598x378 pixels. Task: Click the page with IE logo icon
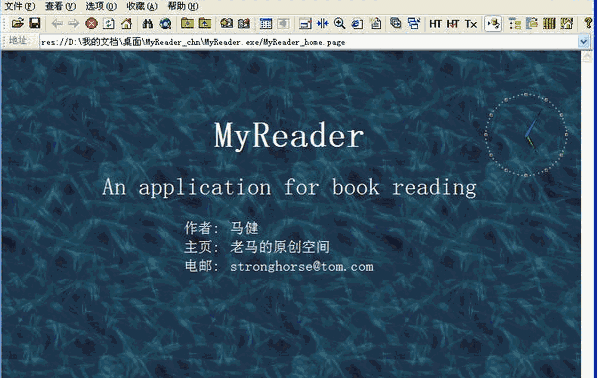(x=357, y=24)
